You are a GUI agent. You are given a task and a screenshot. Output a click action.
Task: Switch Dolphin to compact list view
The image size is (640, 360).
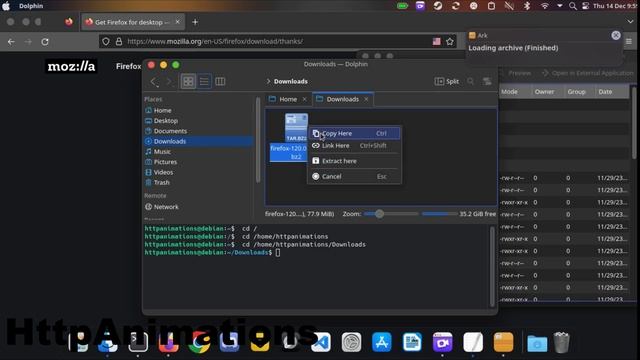(204, 81)
